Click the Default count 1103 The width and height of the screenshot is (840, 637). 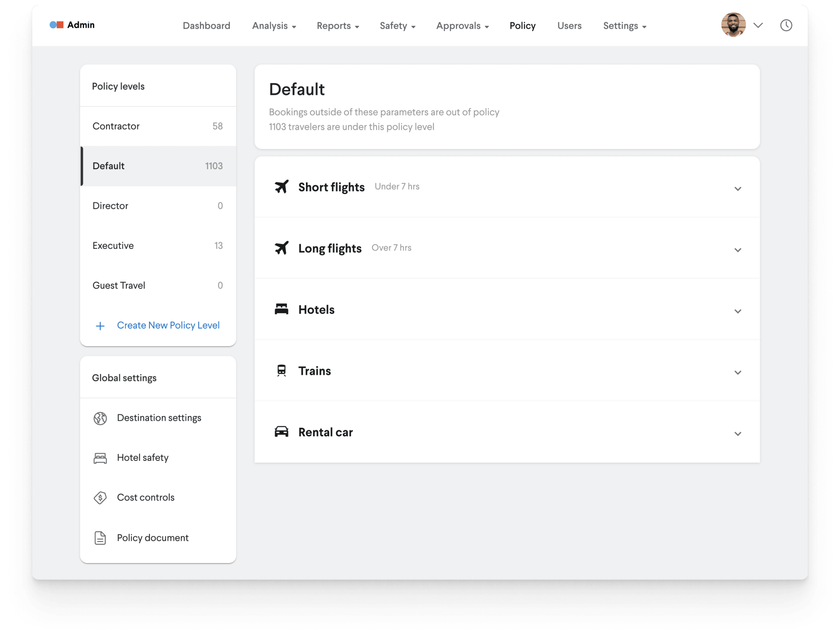coord(214,166)
